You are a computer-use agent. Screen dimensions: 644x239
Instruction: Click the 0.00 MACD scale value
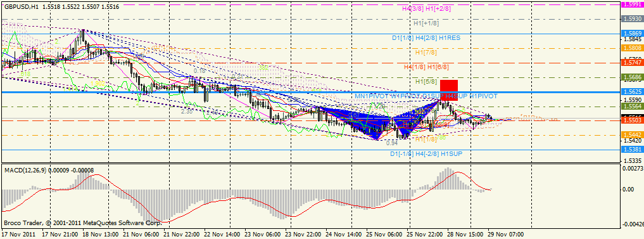click(x=629, y=190)
